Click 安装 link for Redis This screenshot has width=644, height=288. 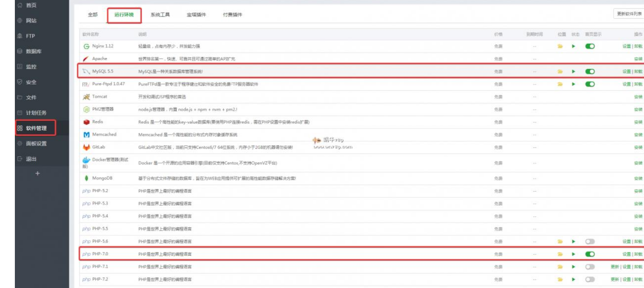[638, 122]
